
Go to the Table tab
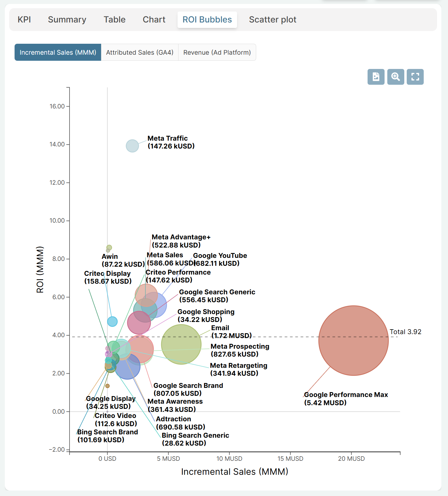114,20
